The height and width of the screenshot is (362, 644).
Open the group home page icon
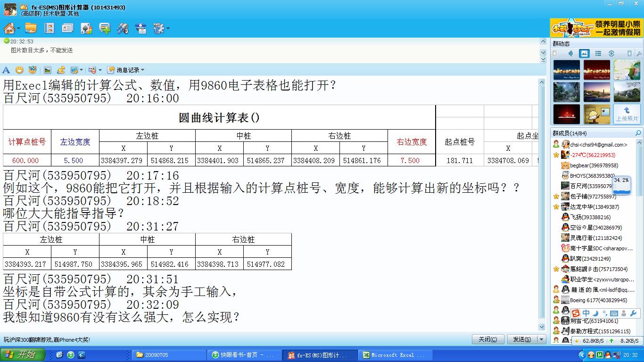pos(8,28)
